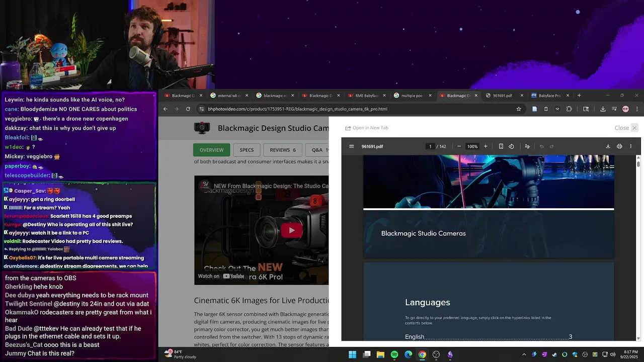This screenshot has height=362, width=644.
Task: Open Spotify from the taskbar
Action: pos(394,354)
